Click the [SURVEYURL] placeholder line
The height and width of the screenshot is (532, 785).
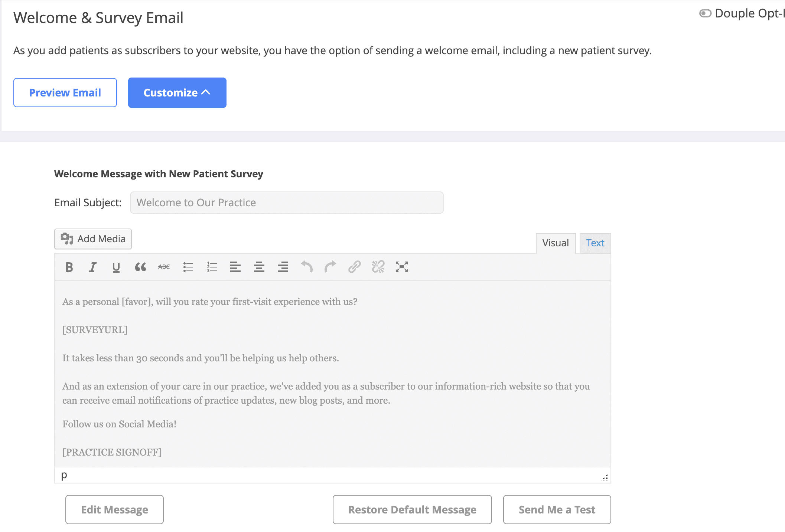[95, 330]
